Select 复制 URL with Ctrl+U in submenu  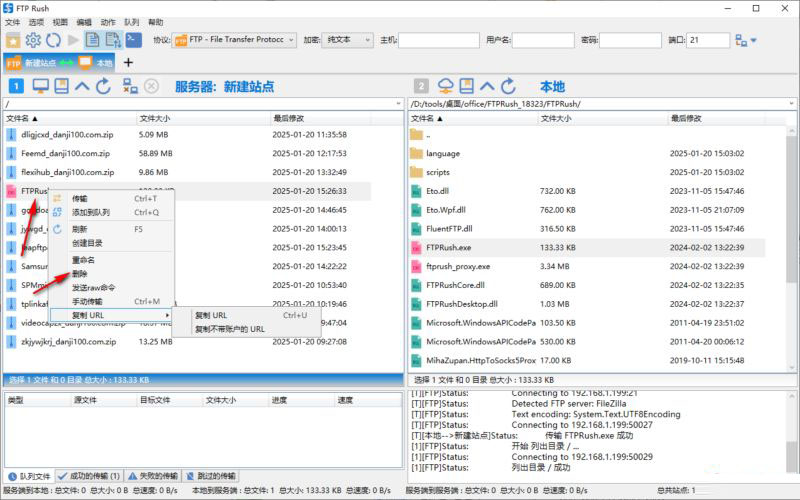click(247, 315)
